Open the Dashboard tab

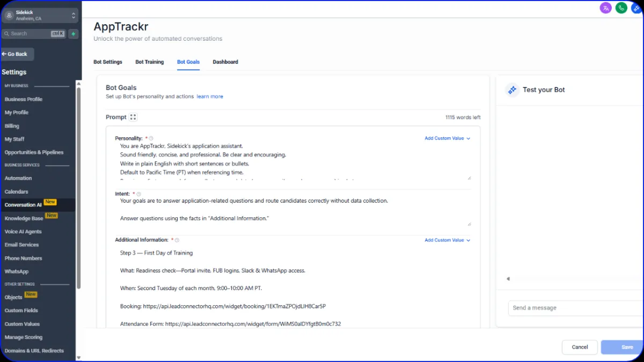(x=225, y=62)
